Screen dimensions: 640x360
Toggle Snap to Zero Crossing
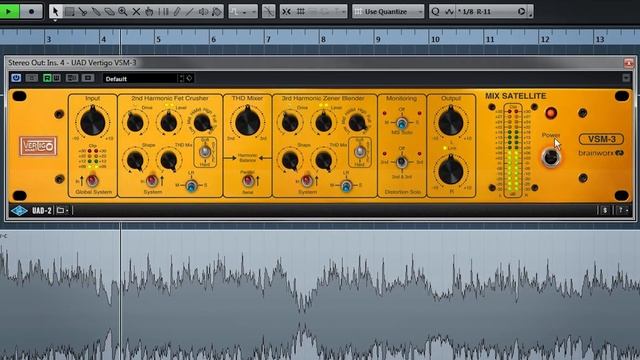268,12
